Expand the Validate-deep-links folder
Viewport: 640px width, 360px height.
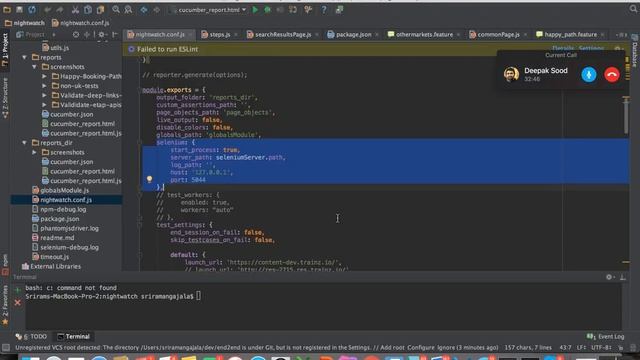(44, 96)
